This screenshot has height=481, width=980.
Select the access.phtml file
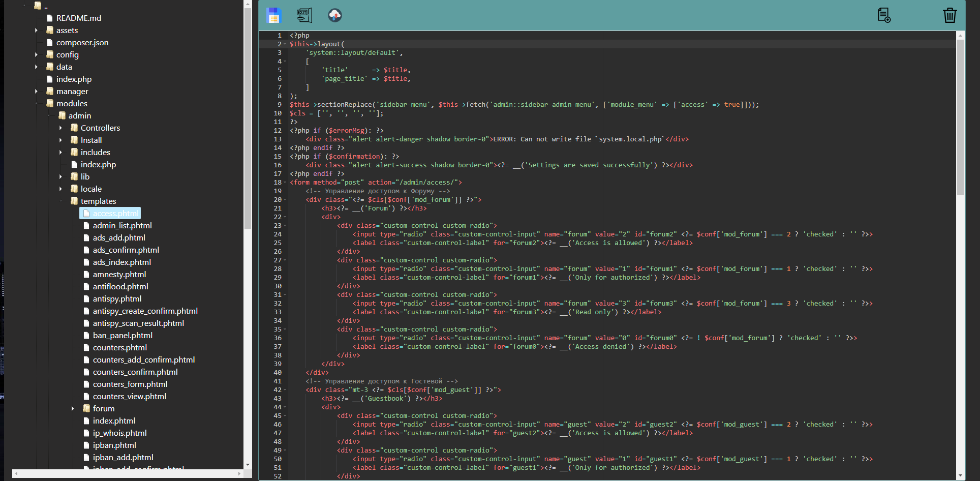(115, 213)
